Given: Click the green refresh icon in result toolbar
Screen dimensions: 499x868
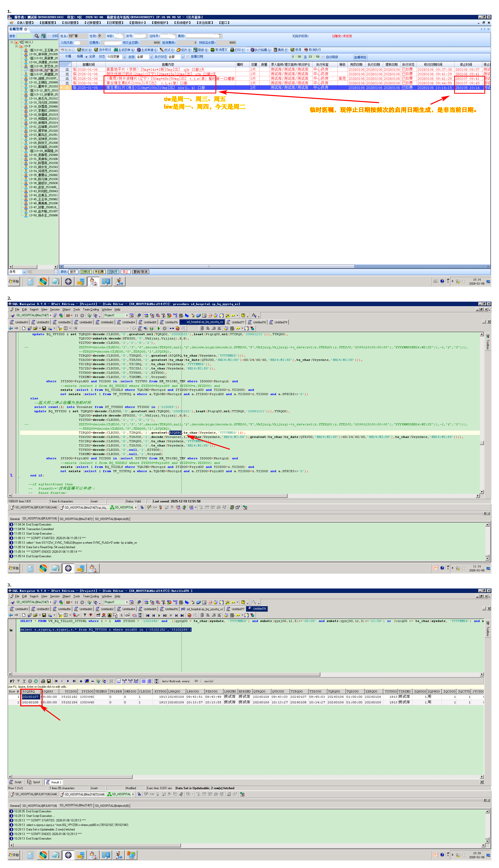Looking at the screenshot, I should pyautogui.click(x=36, y=681).
